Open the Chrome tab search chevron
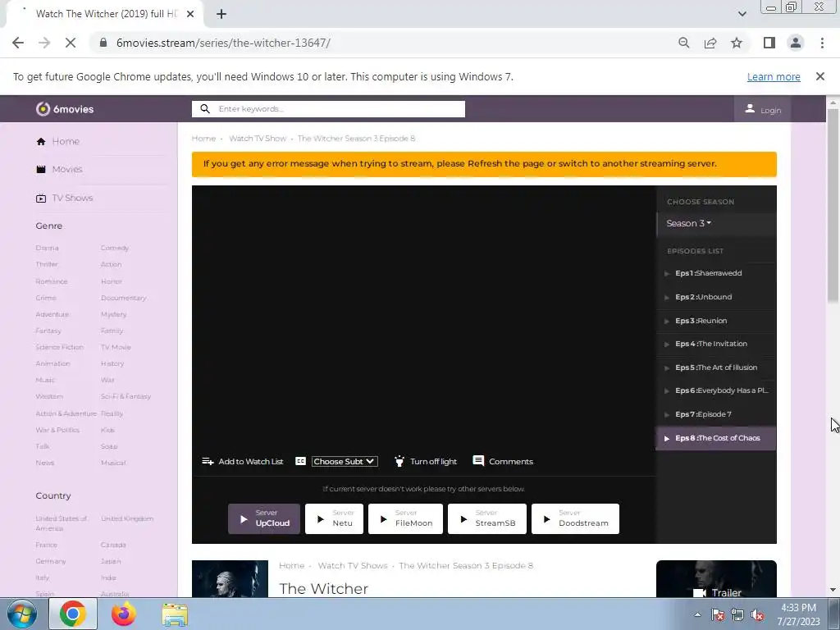Viewport: 840px width, 630px height. coord(742,14)
